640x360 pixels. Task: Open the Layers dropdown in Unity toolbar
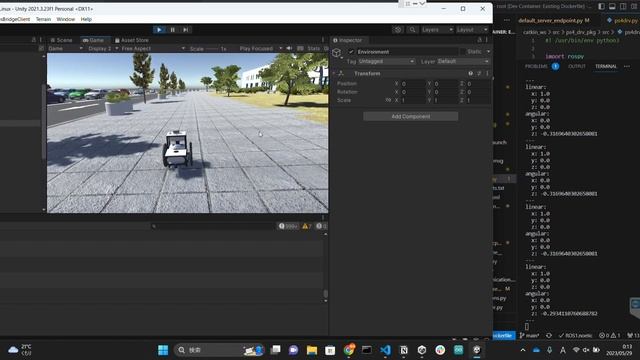(x=437, y=30)
